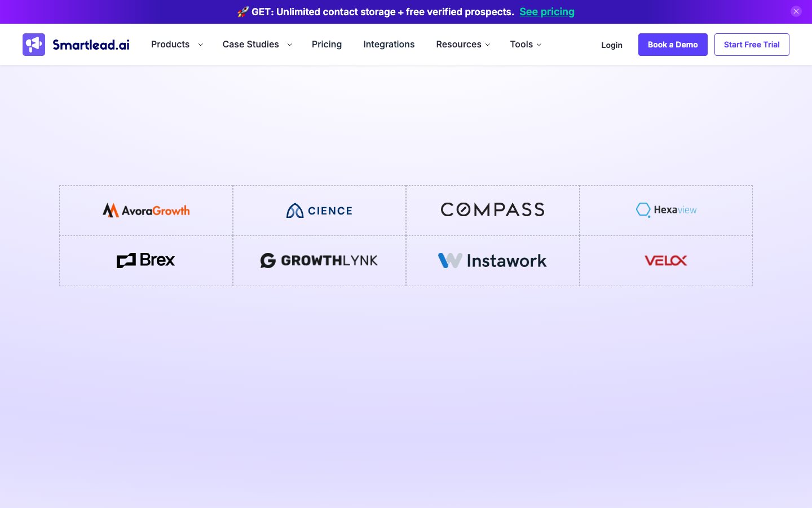Go to the Pricing page

point(326,44)
